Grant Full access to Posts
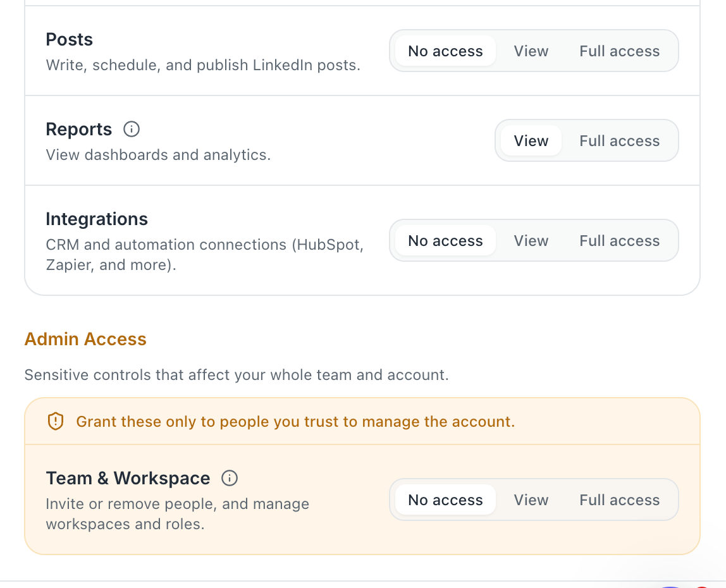 (620, 51)
